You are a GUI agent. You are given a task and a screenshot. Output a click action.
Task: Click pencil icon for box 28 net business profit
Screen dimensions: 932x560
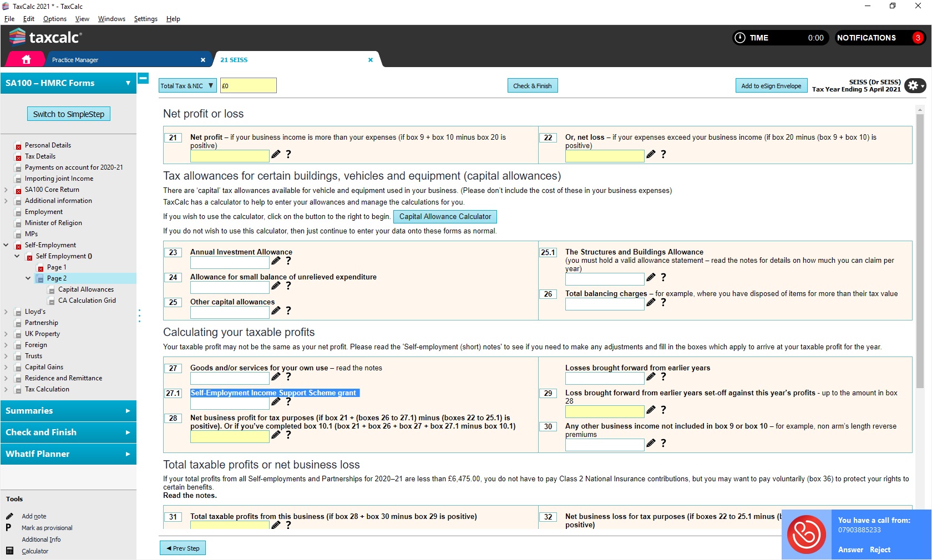click(x=276, y=435)
